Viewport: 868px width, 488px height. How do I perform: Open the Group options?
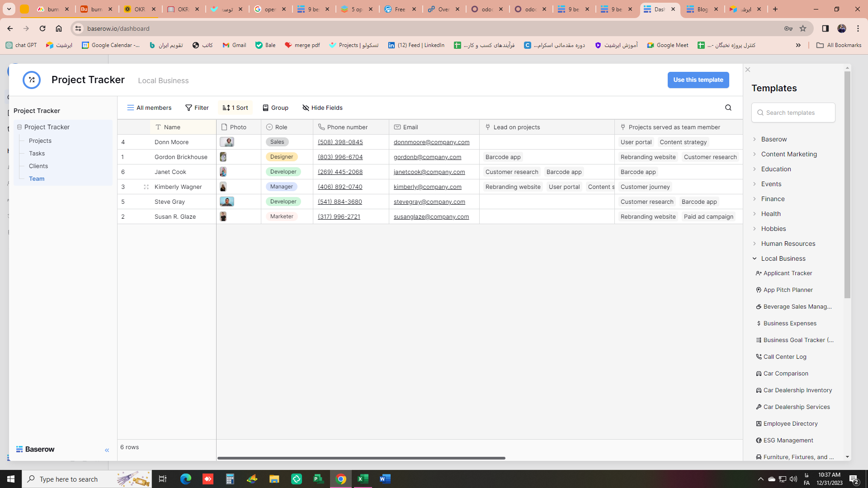pyautogui.click(x=275, y=108)
